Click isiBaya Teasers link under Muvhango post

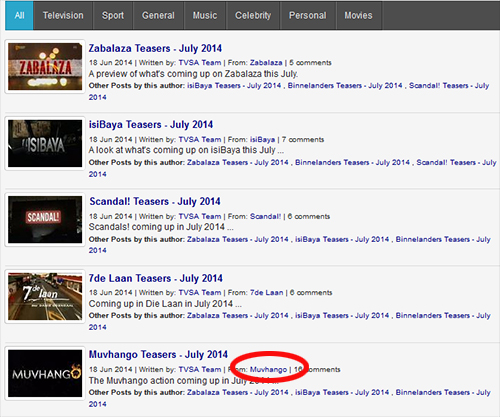click(342, 392)
